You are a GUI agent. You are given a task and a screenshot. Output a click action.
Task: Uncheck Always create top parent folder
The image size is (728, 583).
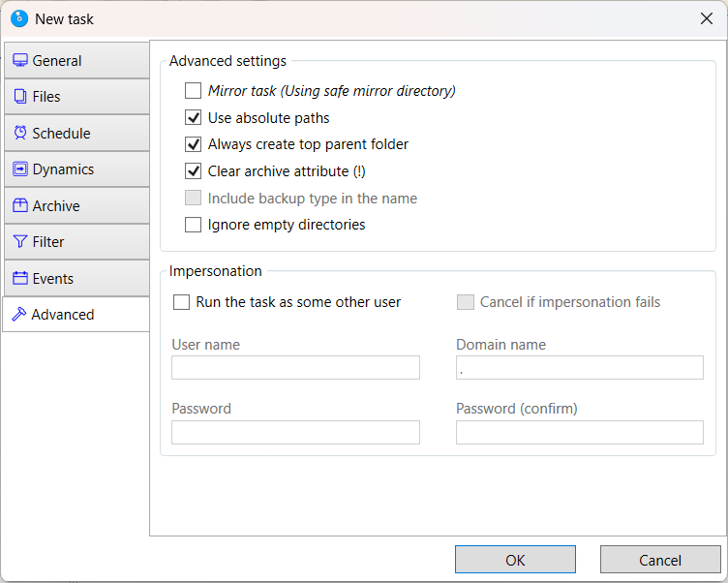click(x=193, y=144)
